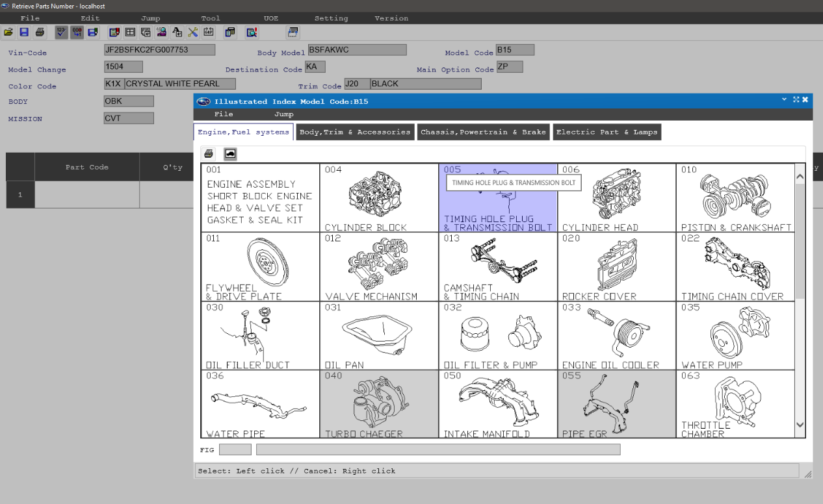The image size is (823, 504).
Task: Open the Version menu
Action: [x=391, y=18]
